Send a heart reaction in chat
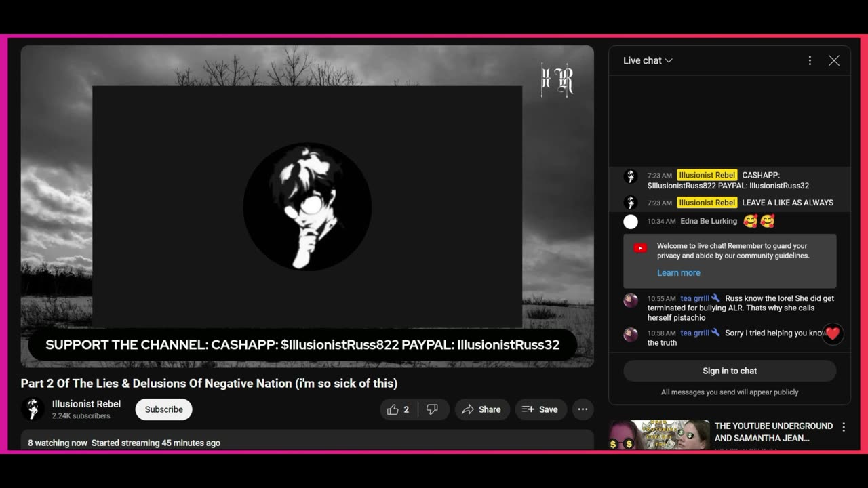Image resolution: width=868 pixels, height=488 pixels. tap(833, 333)
